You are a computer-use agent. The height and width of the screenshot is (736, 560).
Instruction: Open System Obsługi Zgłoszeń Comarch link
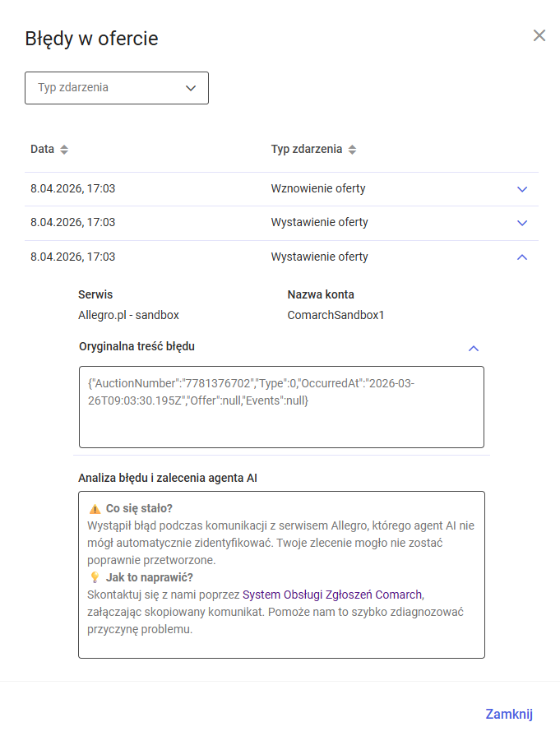(332, 595)
